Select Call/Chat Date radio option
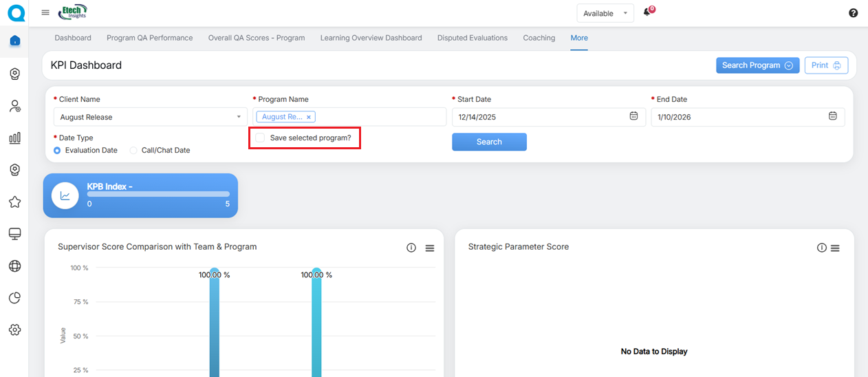Image resolution: width=868 pixels, height=377 pixels. [x=133, y=150]
